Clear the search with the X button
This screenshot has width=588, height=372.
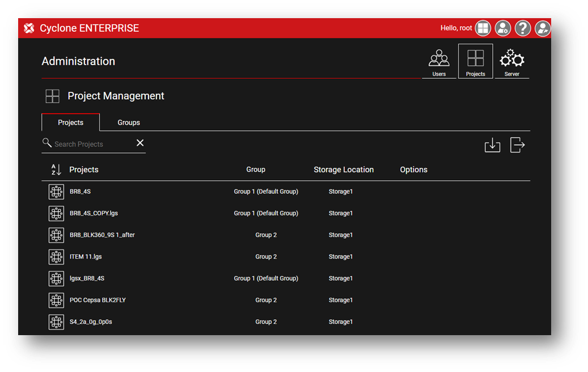point(140,143)
